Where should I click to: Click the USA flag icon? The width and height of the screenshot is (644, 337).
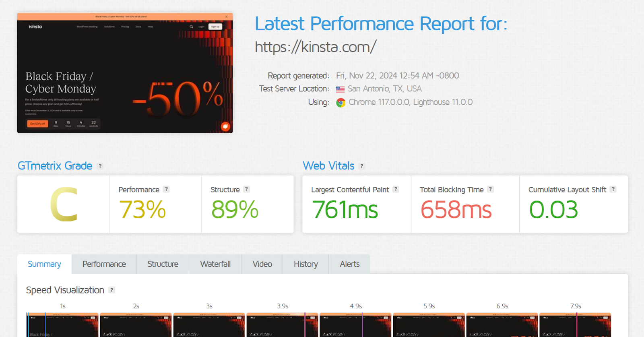(341, 89)
